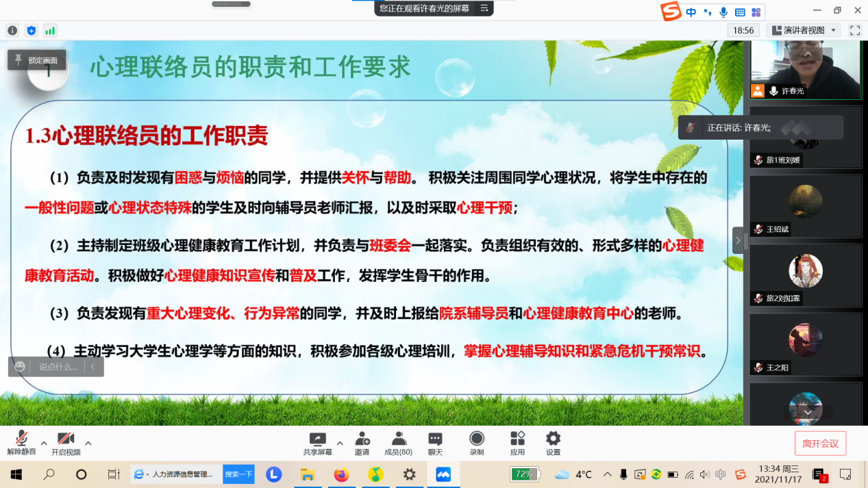The width and height of the screenshot is (868, 488).
Task: Unmute the microphone (解除静音)
Action: tap(21, 443)
